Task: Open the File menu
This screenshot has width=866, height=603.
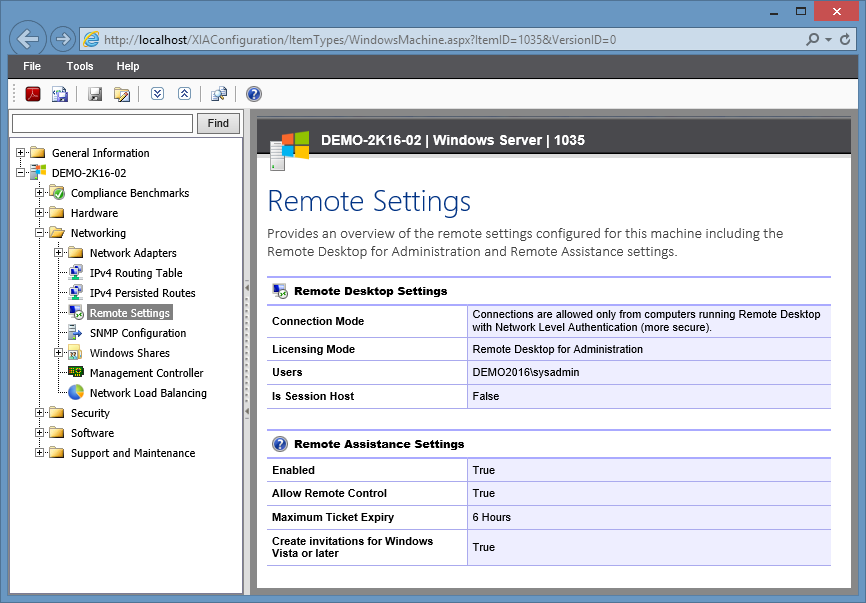Action: (x=32, y=66)
